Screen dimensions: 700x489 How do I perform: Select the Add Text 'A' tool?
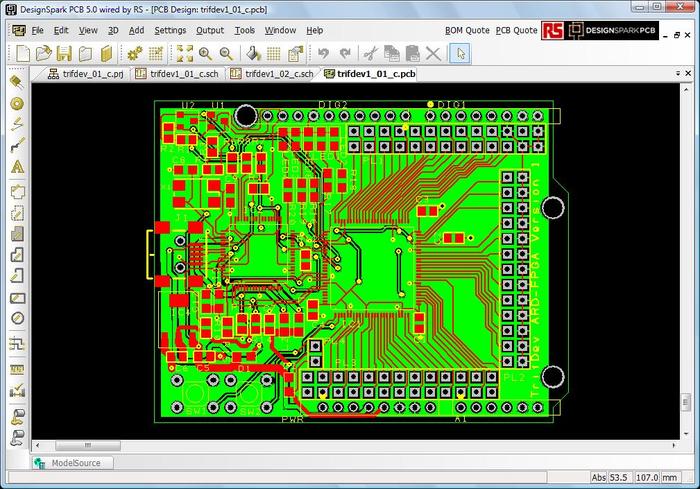coord(17,167)
